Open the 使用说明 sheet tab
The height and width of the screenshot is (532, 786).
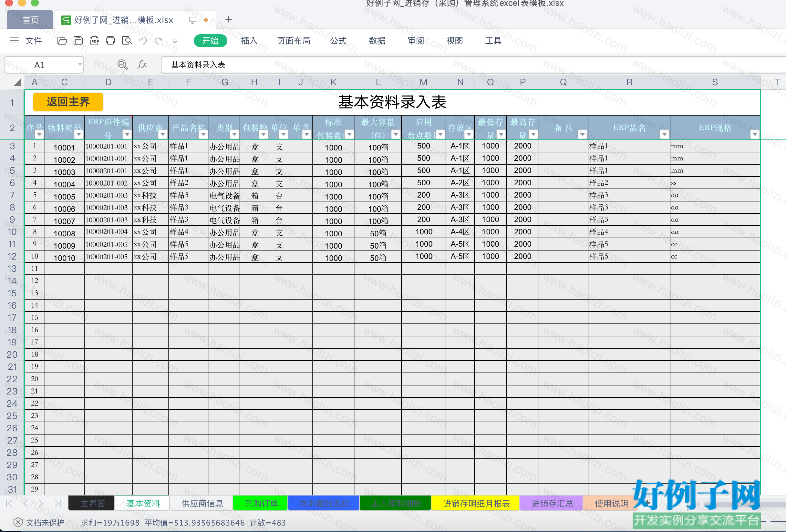click(x=611, y=504)
